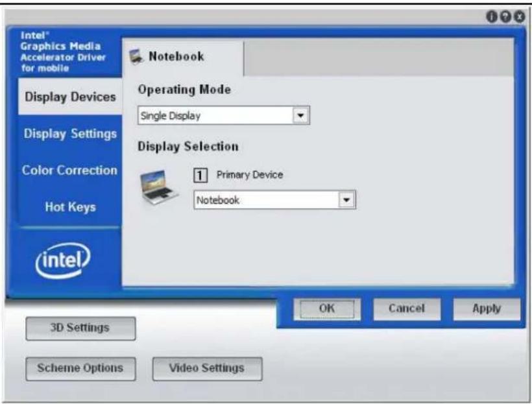The width and height of the screenshot is (532, 404).
Task: Click the Single Display combo box field
Action: (224, 115)
